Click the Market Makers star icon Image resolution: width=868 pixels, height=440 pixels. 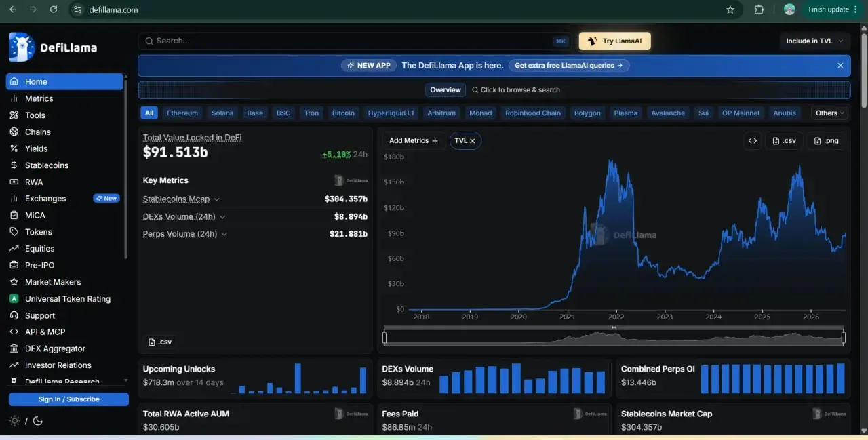click(x=14, y=282)
